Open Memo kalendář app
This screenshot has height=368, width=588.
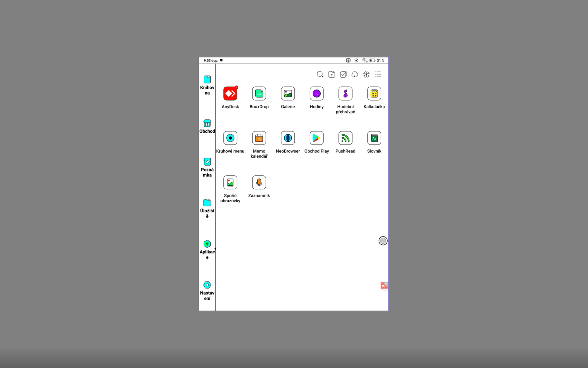[259, 138]
